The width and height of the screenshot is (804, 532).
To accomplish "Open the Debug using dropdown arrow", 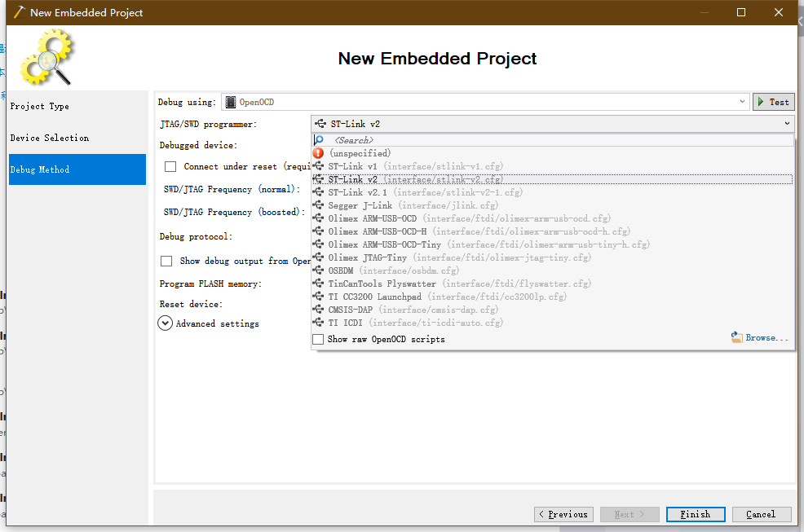I will click(742, 102).
